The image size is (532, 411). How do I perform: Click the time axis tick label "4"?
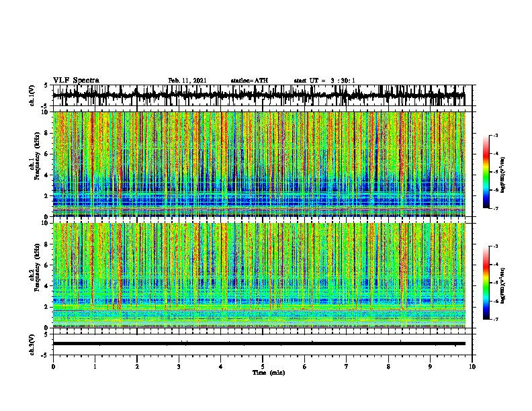tap(220, 367)
